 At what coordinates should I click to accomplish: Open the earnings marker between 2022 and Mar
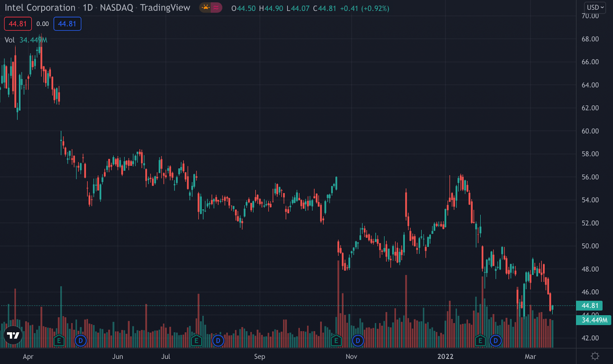coord(480,340)
